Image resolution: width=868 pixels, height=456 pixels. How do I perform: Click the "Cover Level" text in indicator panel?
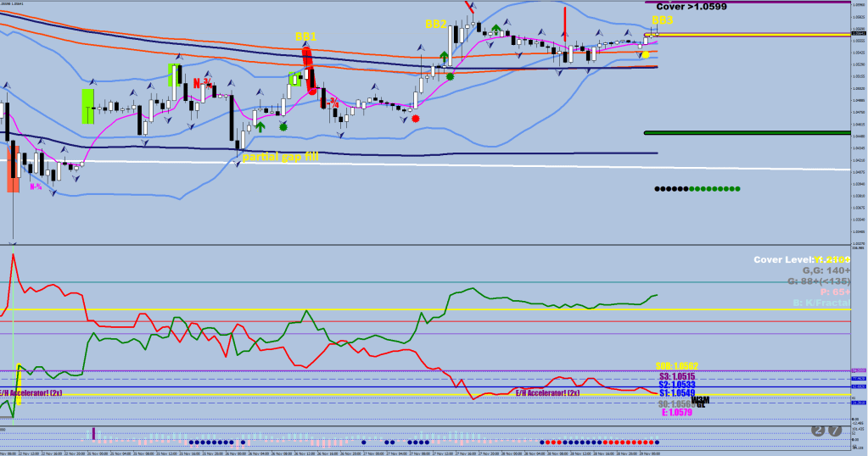click(x=784, y=259)
